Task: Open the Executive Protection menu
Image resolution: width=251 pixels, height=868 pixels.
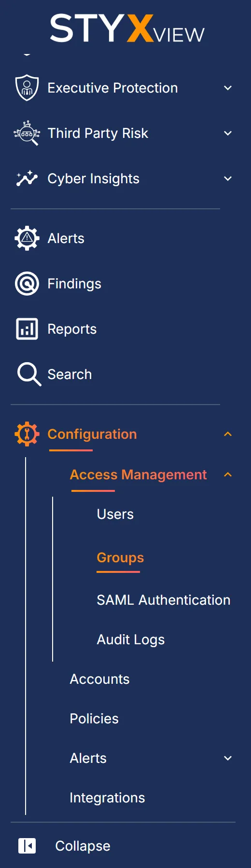Action: click(112, 88)
